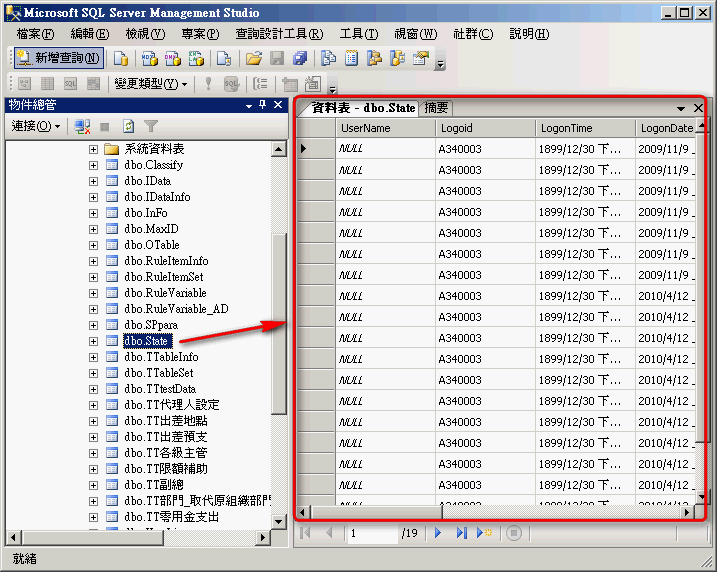The image size is (717, 572).
Task: Open Tools (工具) menu
Action: tap(359, 34)
